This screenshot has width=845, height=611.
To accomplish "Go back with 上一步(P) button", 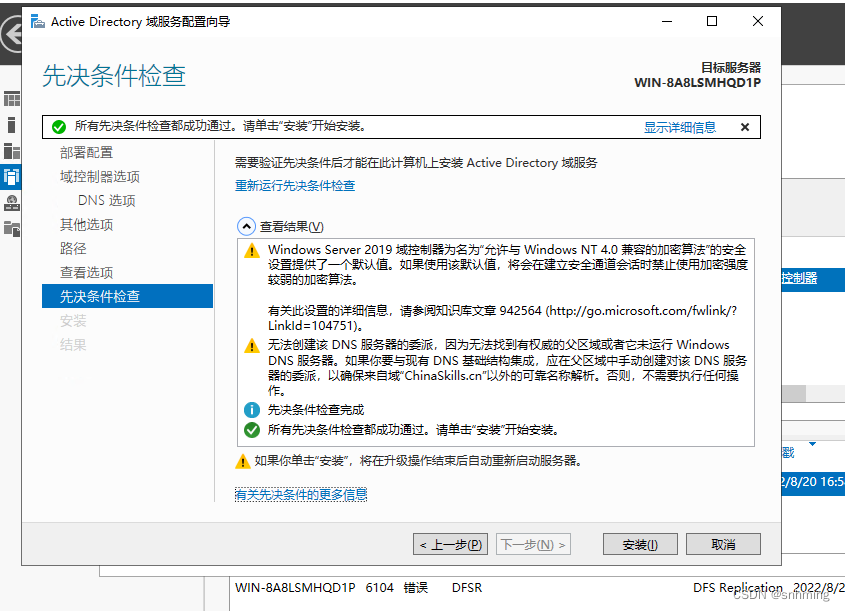I will (x=451, y=544).
